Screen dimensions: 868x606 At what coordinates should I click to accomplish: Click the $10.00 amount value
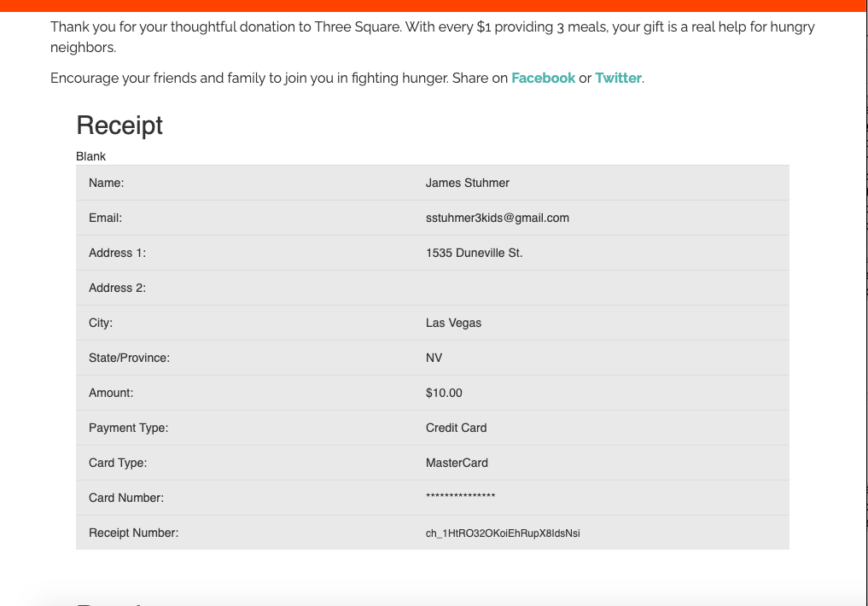click(x=444, y=393)
